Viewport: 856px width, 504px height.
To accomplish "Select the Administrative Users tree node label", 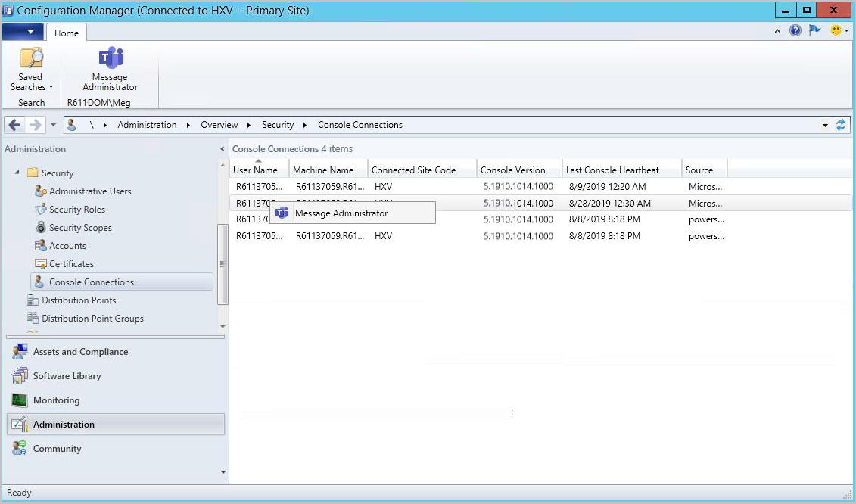I will pos(90,191).
